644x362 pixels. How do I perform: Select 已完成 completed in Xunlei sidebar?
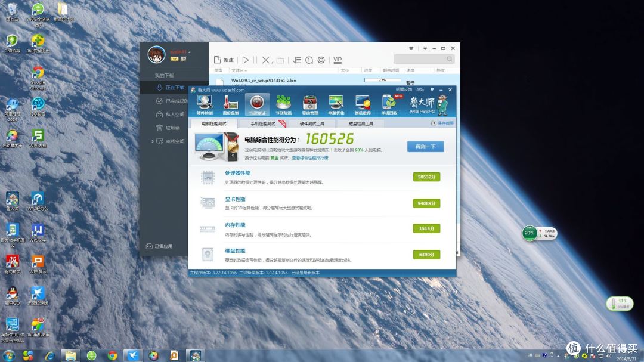[x=174, y=101]
